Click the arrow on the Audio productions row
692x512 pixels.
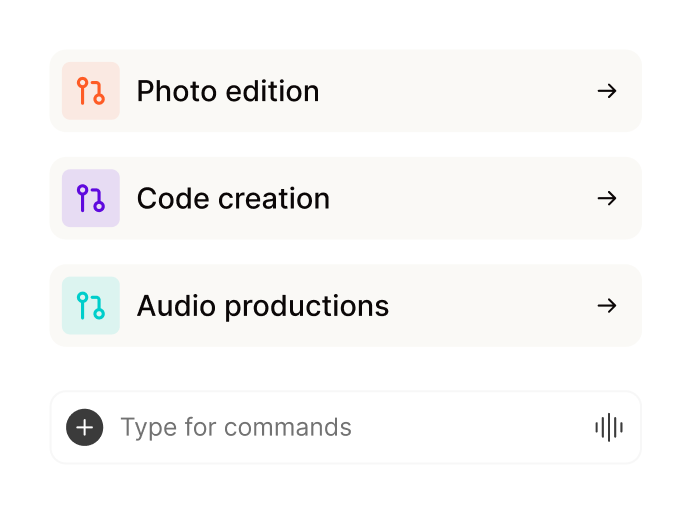[x=607, y=305]
